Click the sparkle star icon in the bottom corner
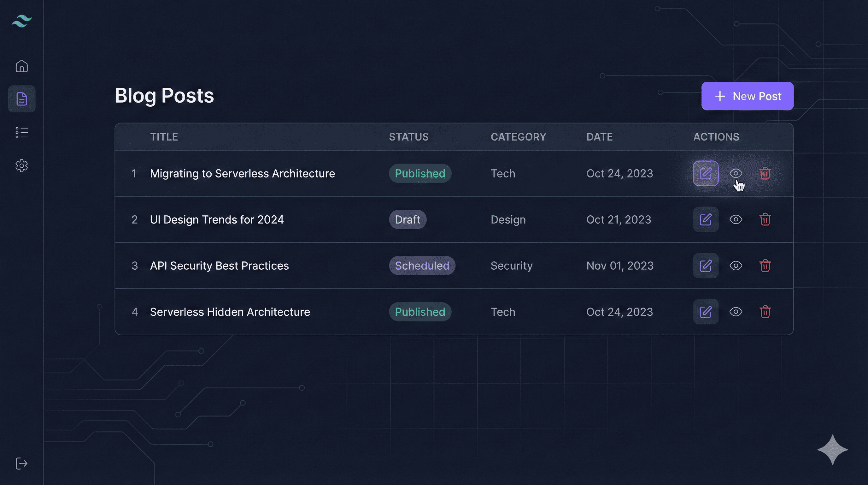Image resolution: width=868 pixels, height=485 pixels. 832,450
